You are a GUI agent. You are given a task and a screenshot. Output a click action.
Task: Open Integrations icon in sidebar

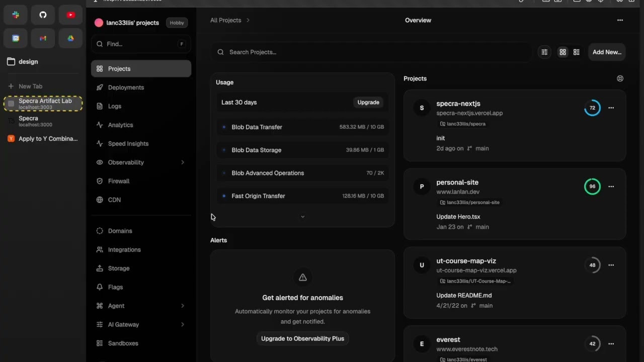(100, 249)
